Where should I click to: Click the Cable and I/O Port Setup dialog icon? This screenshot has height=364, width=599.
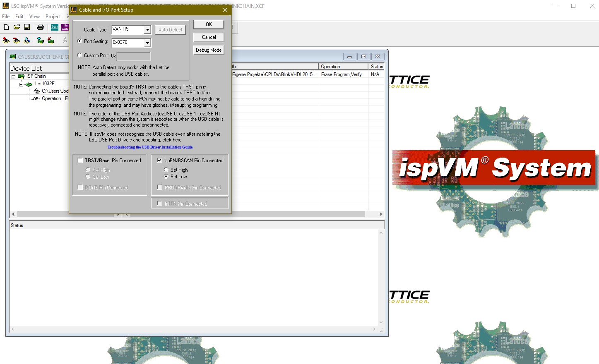pyautogui.click(x=74, y=10)
